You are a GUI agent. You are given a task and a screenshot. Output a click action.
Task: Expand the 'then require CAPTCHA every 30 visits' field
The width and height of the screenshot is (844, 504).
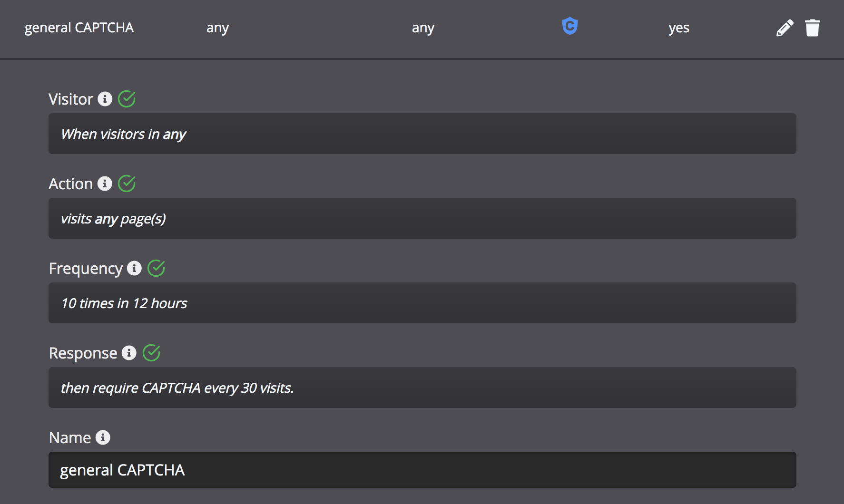tap(422, 388)
